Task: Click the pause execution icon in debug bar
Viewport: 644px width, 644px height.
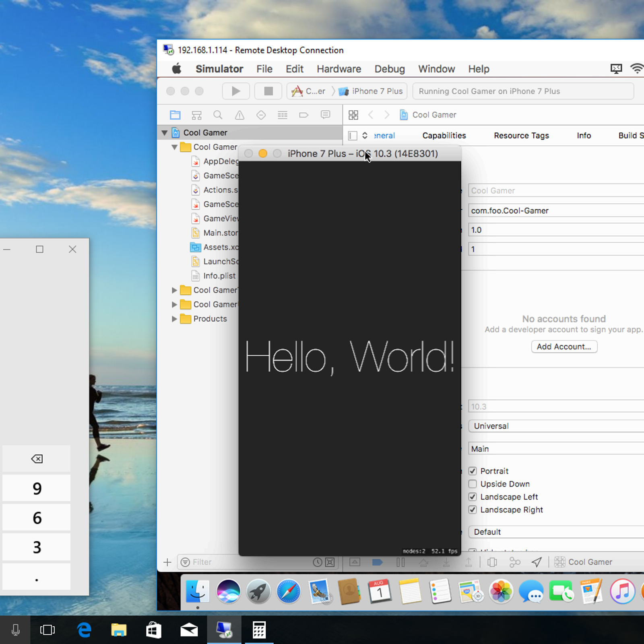Action: tap(400, 562)
